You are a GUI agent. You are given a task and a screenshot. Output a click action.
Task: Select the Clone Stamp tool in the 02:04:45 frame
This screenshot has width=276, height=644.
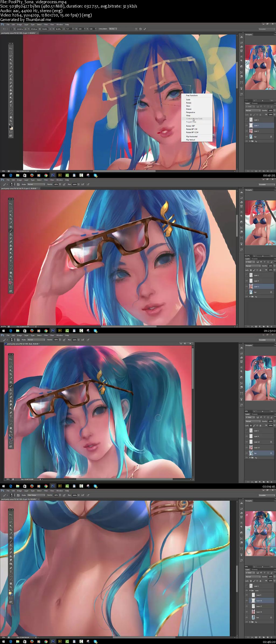point(11,390)
